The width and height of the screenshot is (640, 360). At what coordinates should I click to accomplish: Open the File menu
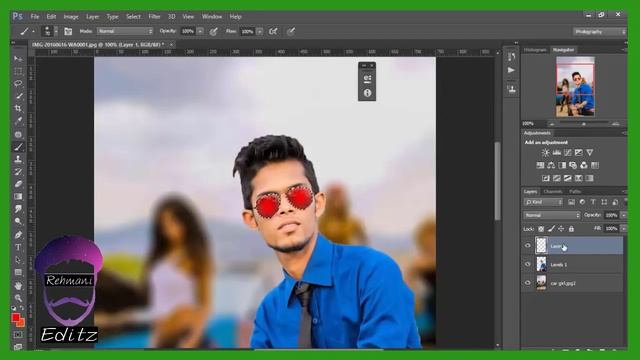pyautogui.click(x=35, y=17)
